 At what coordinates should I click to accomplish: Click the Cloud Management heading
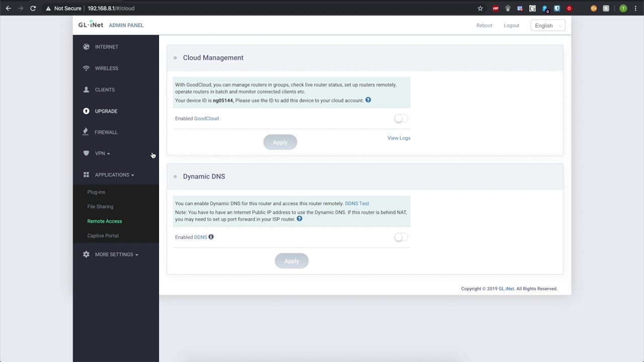(213, 58)
